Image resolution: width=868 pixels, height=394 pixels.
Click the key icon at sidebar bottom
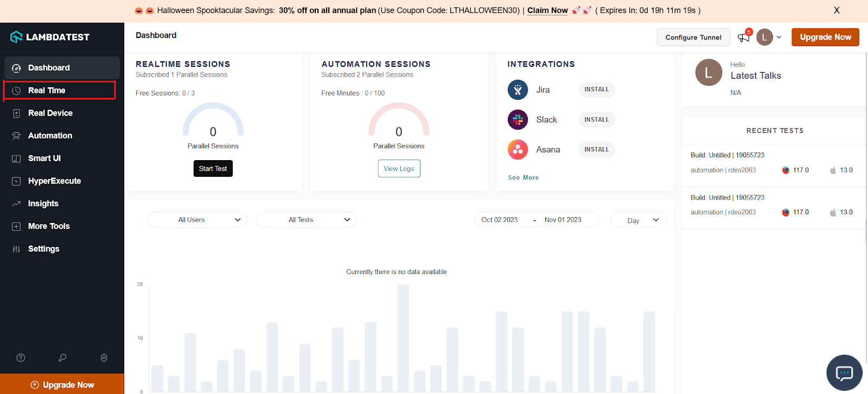coord(62,358)
